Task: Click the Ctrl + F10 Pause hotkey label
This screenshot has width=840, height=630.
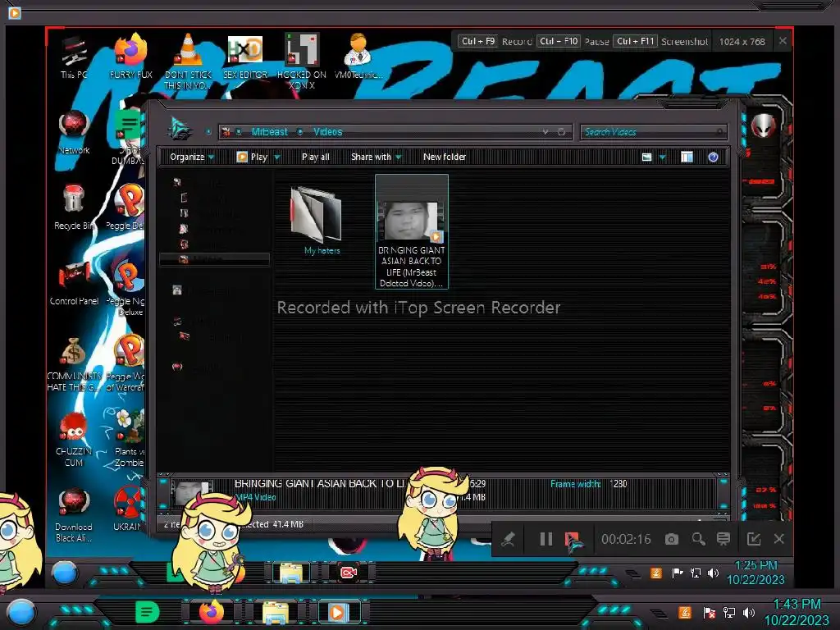Action: coord(573,41)
